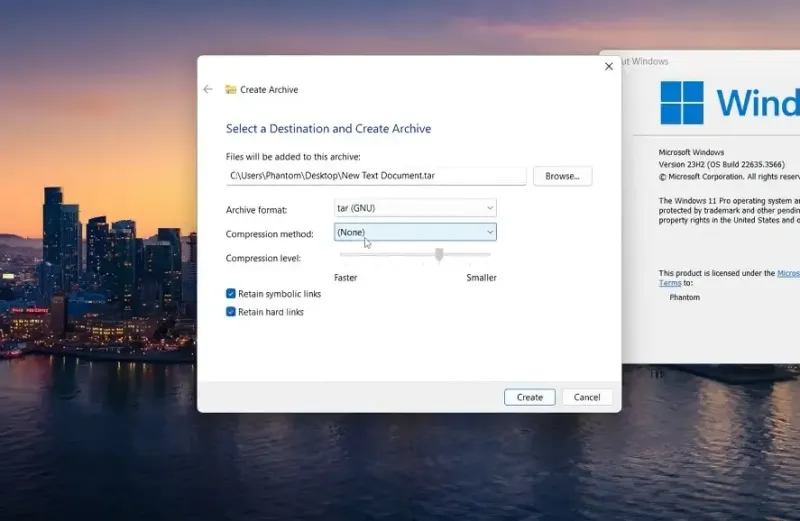Click the Windows logo in About window
800x521 pixels.
pyautogui.click(x=682, y=103)
